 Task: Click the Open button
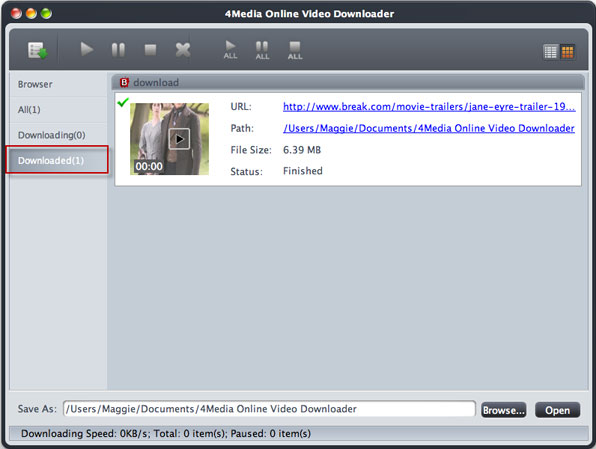coord(557,410)
